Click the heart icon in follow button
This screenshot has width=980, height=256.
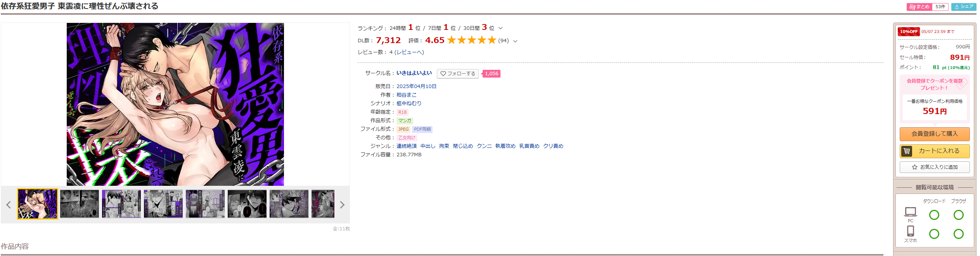click(443, 74)
